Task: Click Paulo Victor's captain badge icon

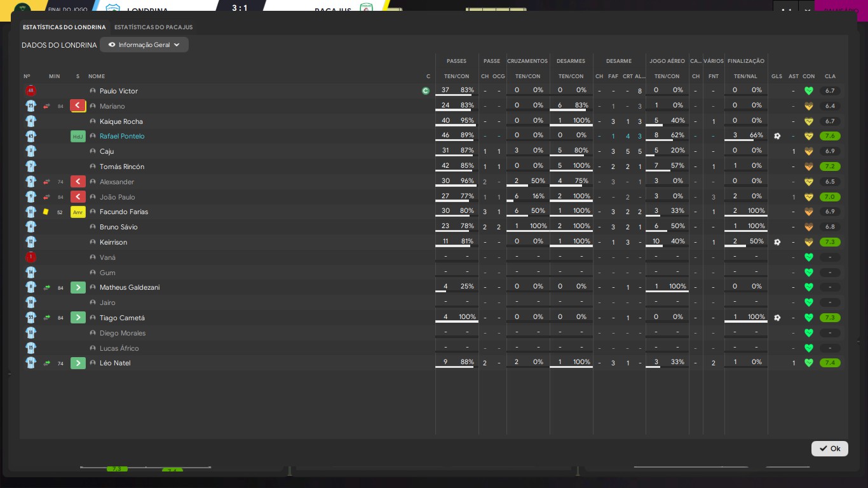Action: [426, 91]
